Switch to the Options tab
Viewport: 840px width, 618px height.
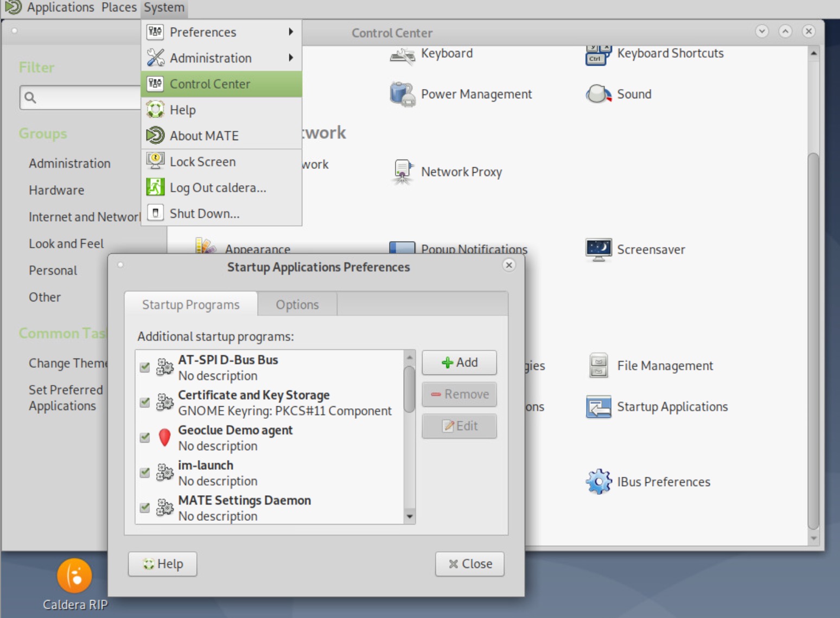pyautogui.click(x=297, y=305)
